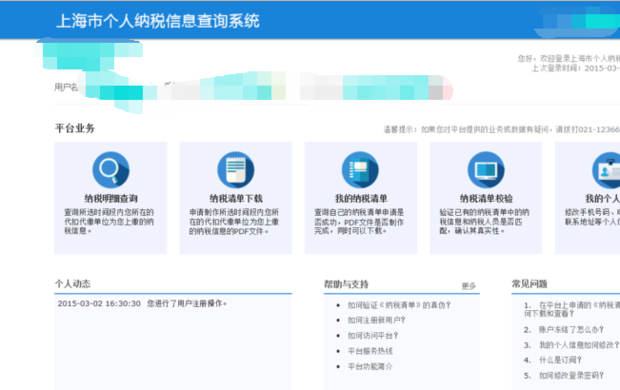This screenshot has width=620, height=390.
Task: Open the 纳税明细查询 title link
Action: 111,199
